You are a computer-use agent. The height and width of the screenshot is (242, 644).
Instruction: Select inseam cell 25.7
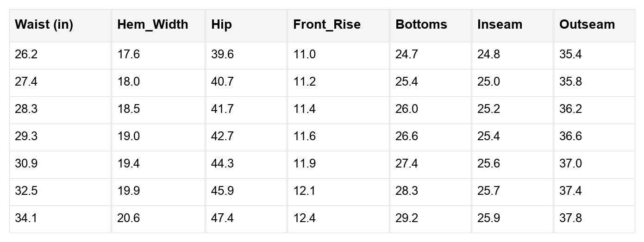(489, 191)
